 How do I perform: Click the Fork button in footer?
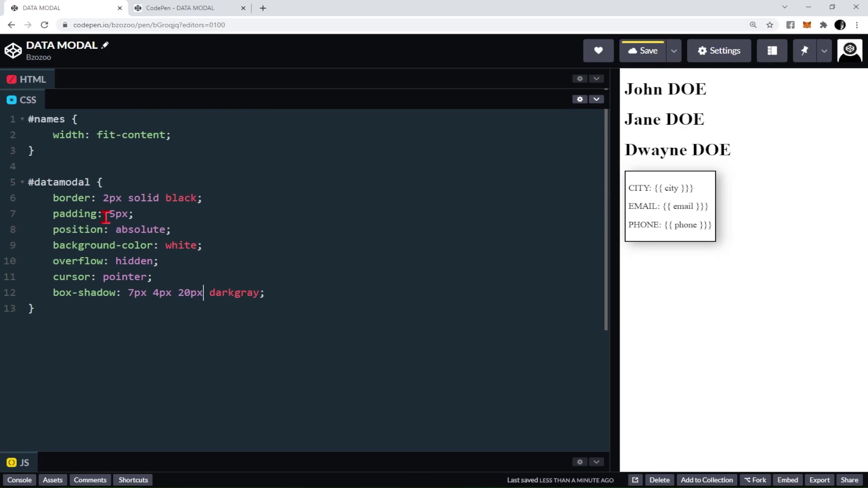(x=755, y=480)
